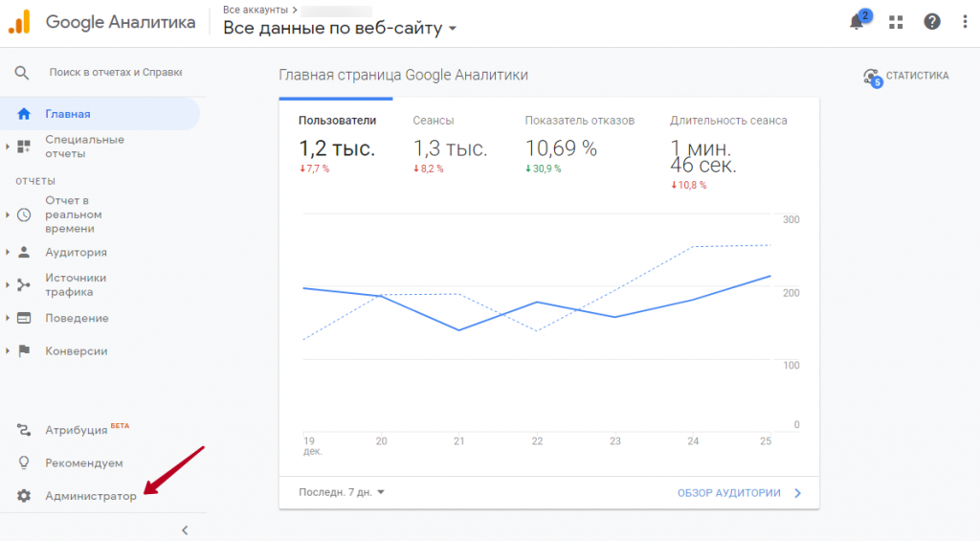The height and width of the screenshot is (541, 980).
Task: Click the arrow next to ОБЗОР АУДИТОРИИ
Action: [798, 493]
